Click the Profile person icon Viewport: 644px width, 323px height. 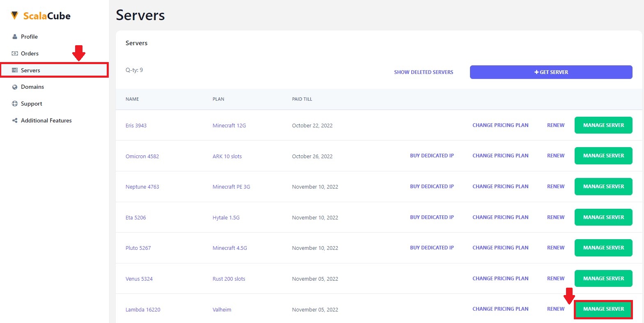tap(15, 37)
